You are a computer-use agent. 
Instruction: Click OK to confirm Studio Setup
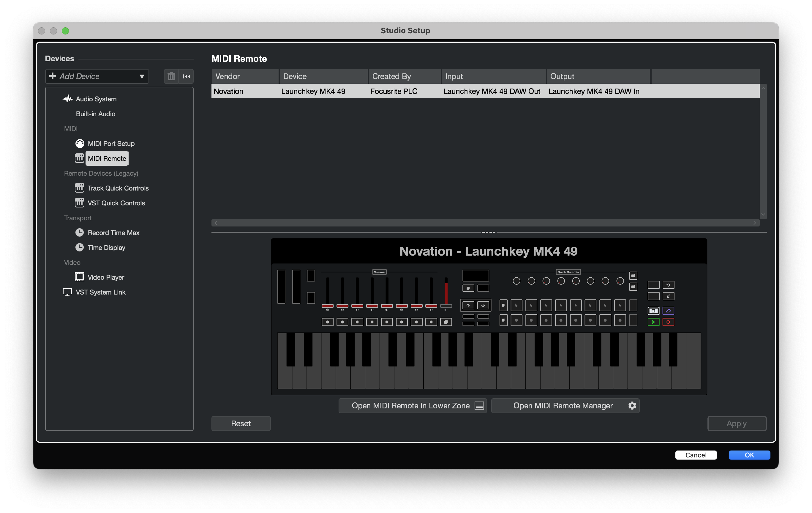(x=749, y=455)
